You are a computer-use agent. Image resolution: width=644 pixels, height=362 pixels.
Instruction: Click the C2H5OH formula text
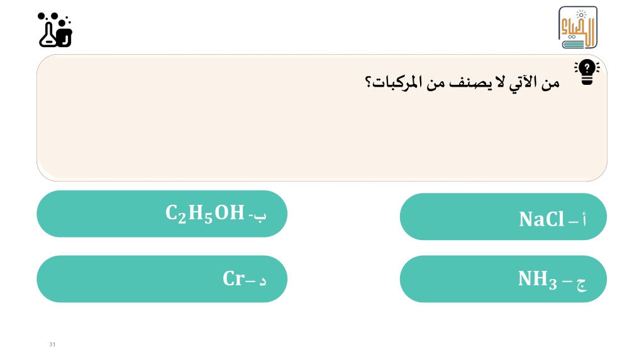click(205, 214)
